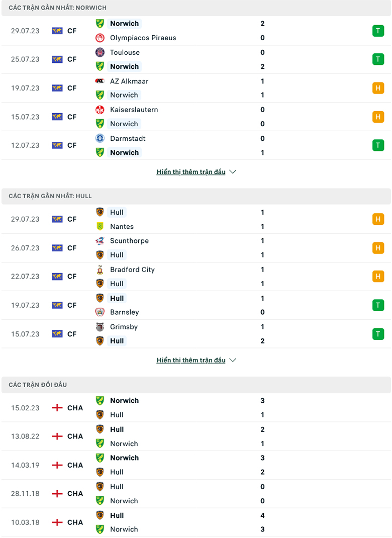Click the Bradford City crest icon
The image size is (392, 538).
tap(100, 270)
